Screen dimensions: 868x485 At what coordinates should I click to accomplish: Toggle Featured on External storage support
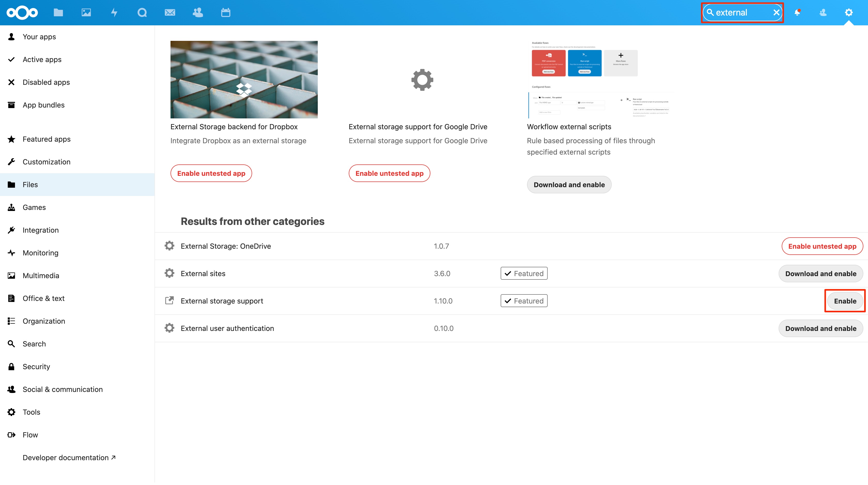(524, 300)
